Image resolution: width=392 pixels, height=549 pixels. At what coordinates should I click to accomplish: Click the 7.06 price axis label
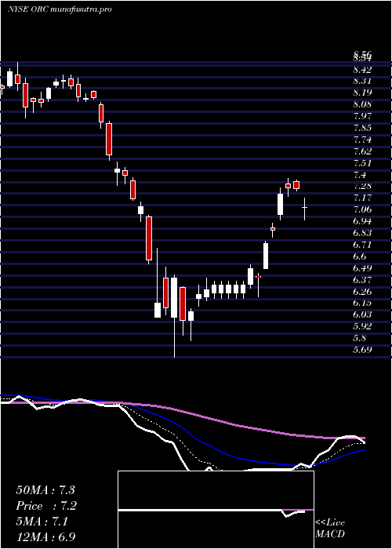(362, 209)
